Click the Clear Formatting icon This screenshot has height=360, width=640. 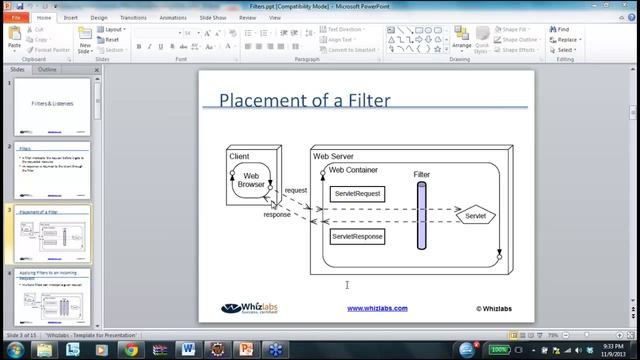click(233, 33)
